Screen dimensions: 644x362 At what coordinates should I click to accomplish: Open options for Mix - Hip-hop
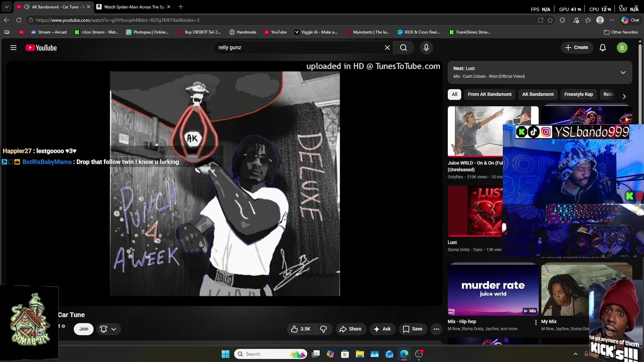[535, 322]
